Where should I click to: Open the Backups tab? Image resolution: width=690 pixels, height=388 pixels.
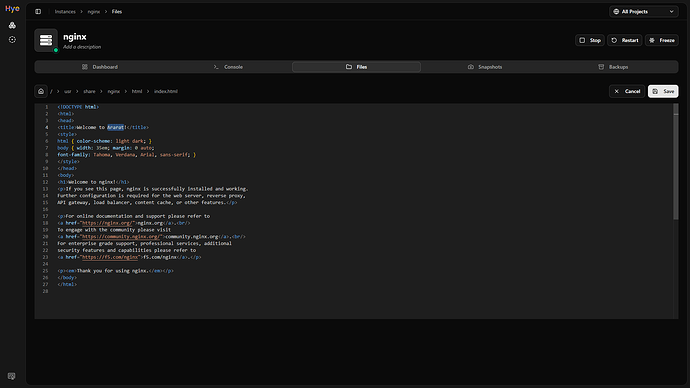point(613,67)
